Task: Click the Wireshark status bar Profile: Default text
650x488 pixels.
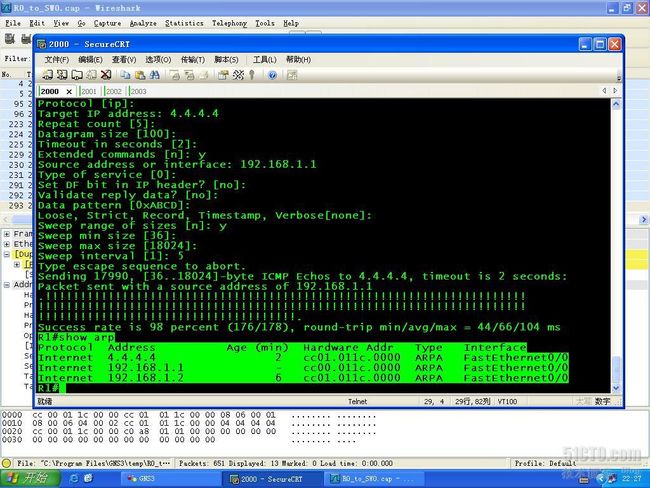Action: pos(546,463)
